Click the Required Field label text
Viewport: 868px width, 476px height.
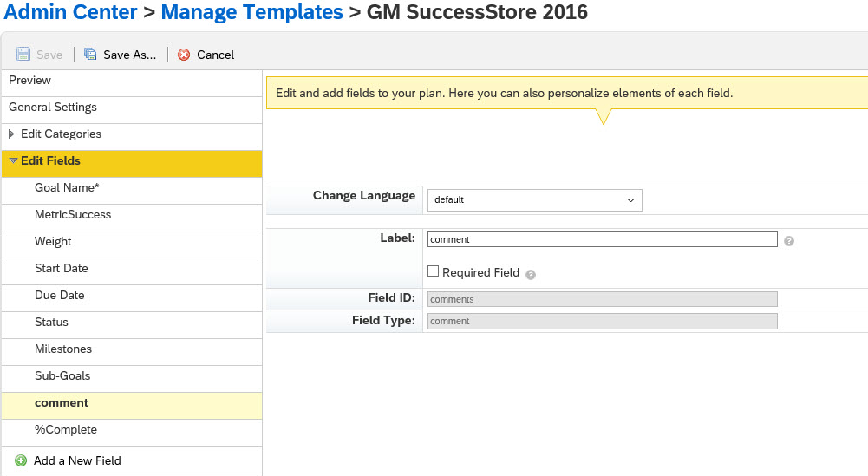(x=480, y=272)
